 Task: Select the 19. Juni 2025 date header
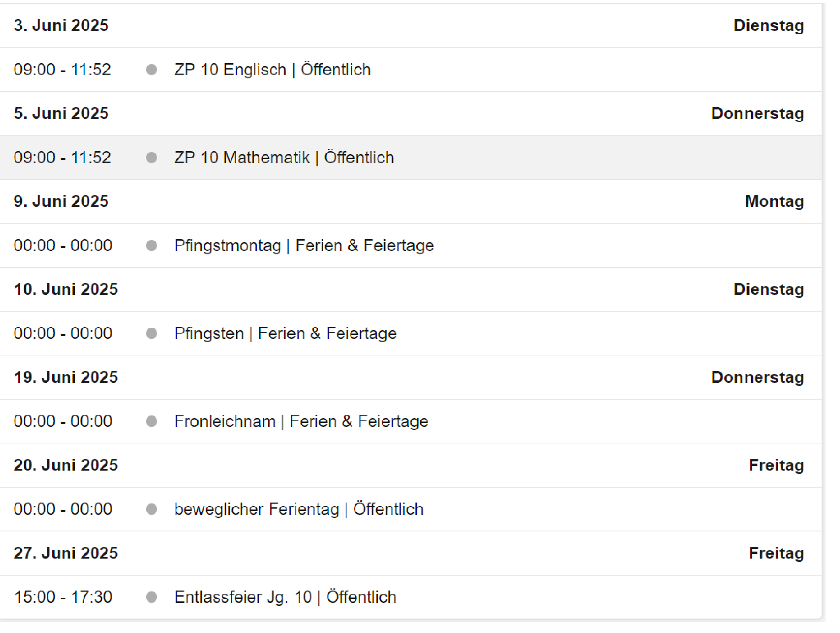[x=66, y=377]
